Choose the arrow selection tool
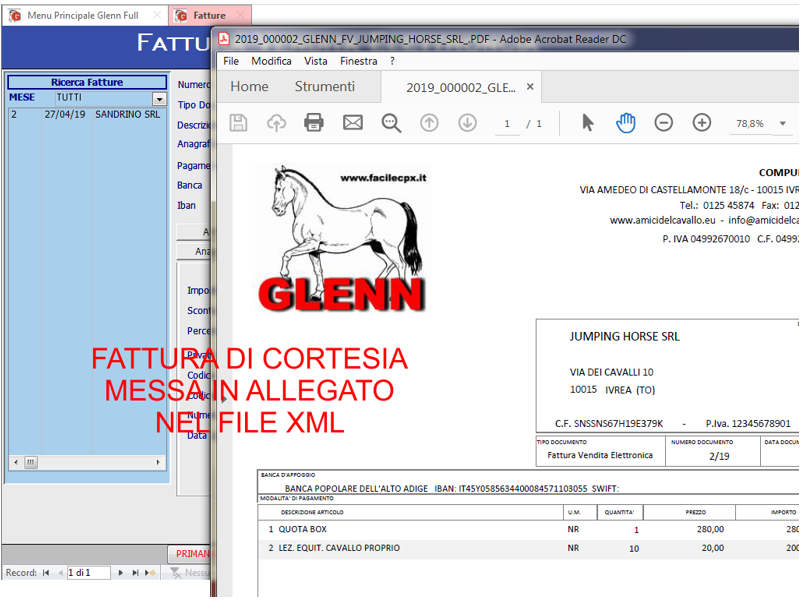Viewport: 800px width, 600px height. pyautogui.click(x=588, y=123)
